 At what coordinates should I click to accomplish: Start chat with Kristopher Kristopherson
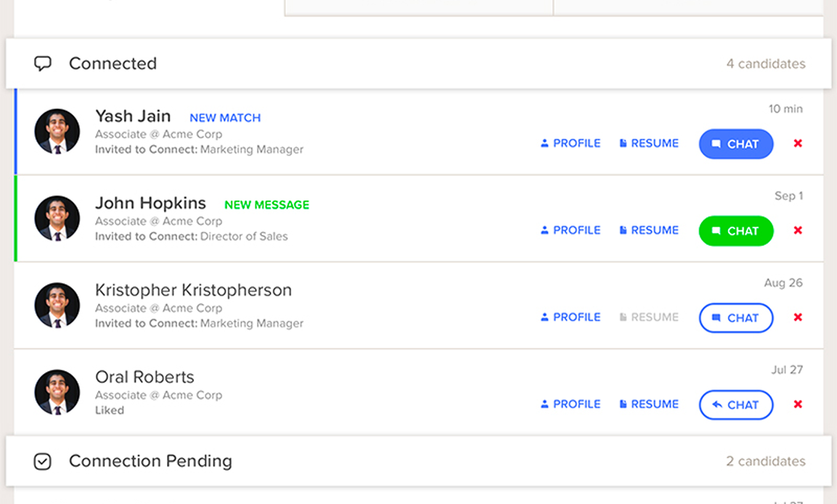coord(736,317)
